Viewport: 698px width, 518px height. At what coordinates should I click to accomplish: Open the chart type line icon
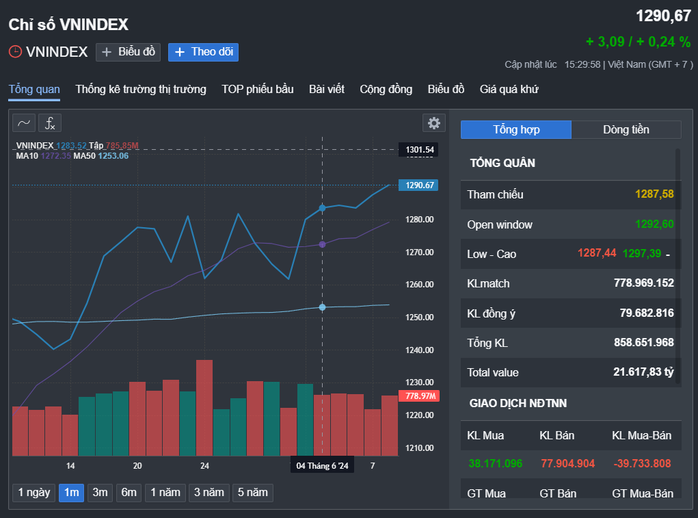coord(24,123)
